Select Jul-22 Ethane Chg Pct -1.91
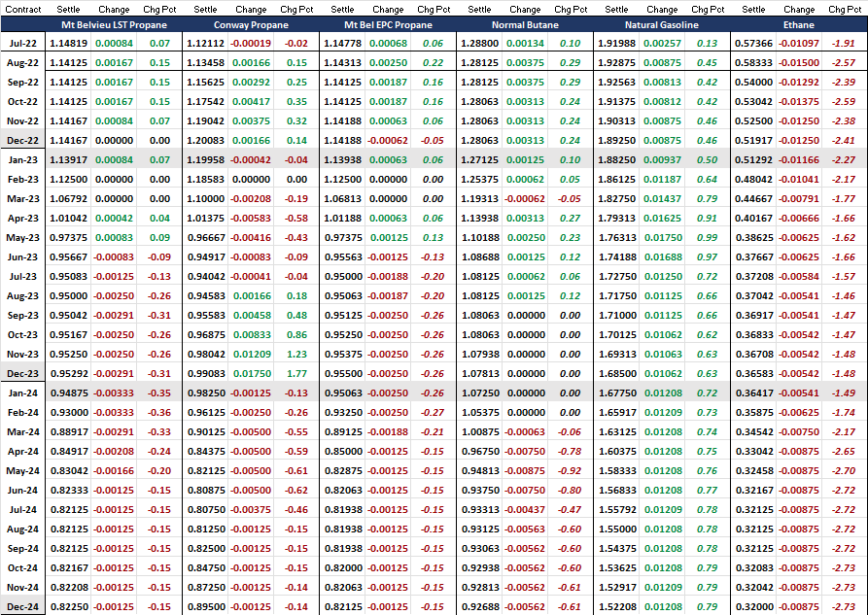Screen dimensions: 868x615 click(843, 43)
